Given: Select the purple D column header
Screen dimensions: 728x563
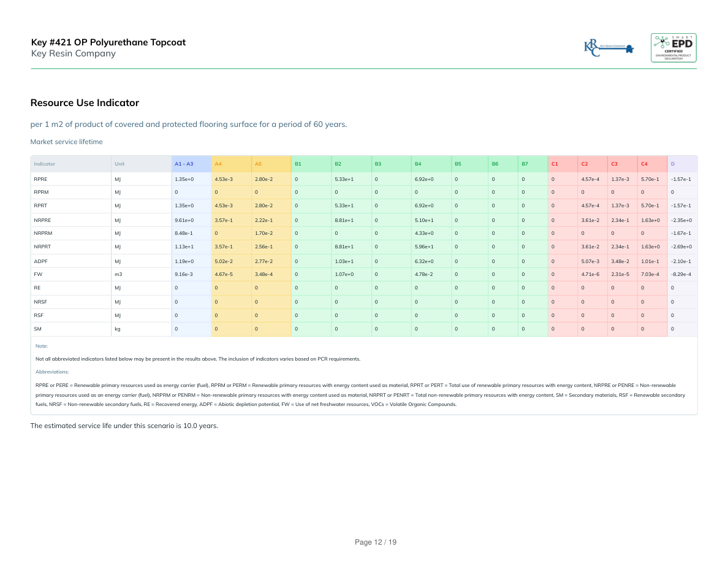Looking at the screenshot, I should click(x=673, y=164).
